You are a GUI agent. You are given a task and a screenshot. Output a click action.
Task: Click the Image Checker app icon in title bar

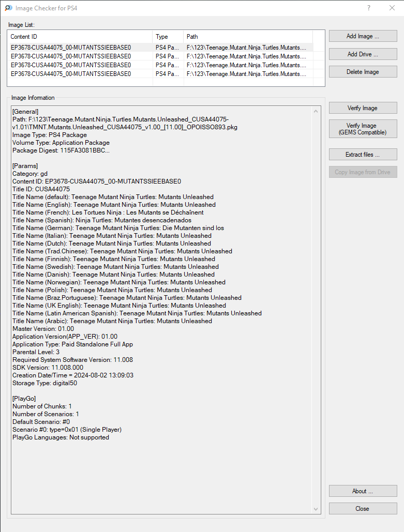(x=8, y=8)
